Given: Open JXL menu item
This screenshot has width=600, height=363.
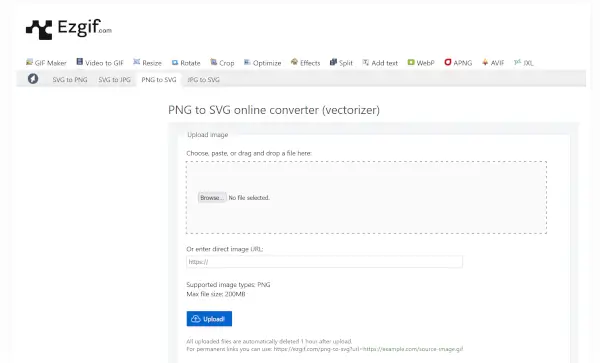Looking at the screenshot, I should pyautogui.click(x=524, y=63).
